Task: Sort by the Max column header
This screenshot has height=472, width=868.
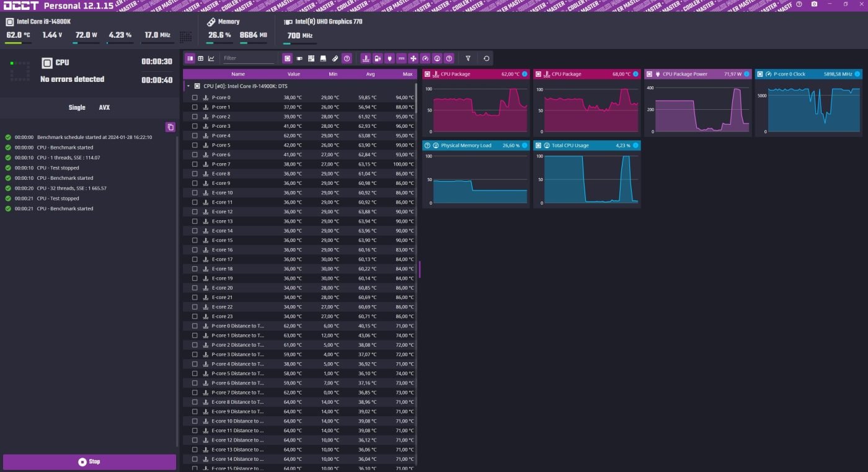Action: [407, 74]
